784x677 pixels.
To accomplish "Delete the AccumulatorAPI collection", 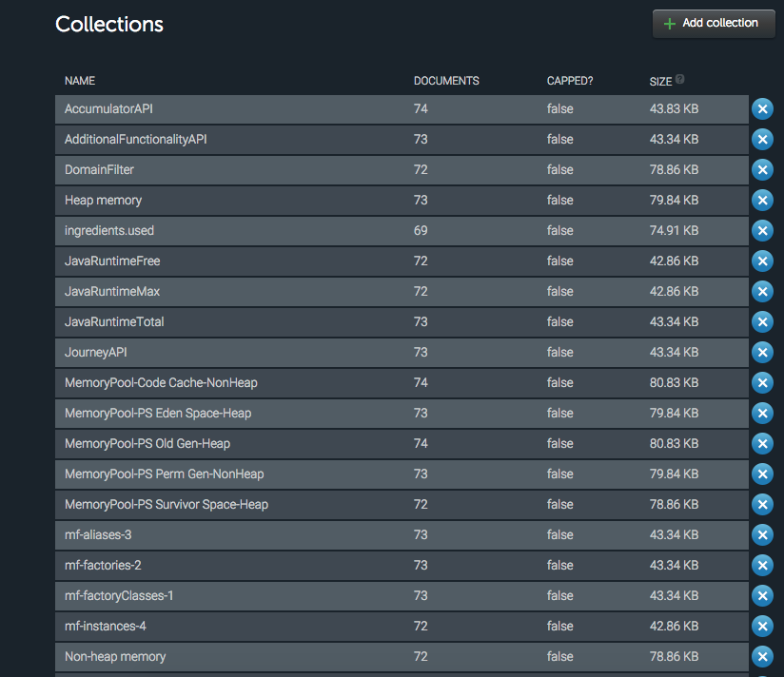I will click(x=762, y=109).
